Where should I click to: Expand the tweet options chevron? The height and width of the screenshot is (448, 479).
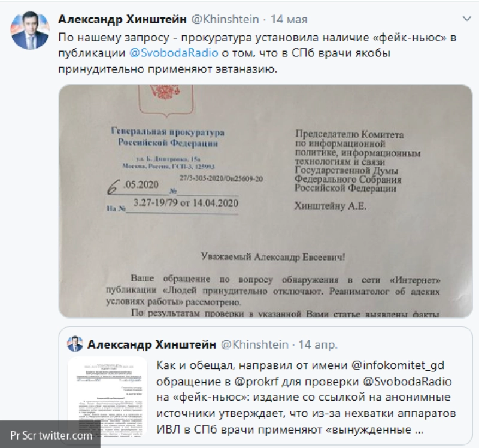click(467, 19)
